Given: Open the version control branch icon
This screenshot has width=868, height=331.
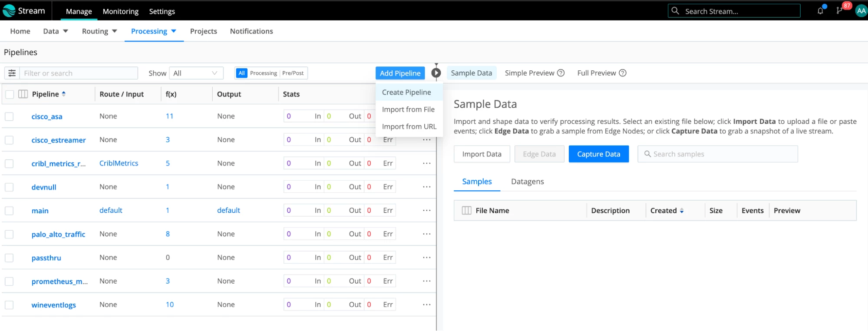Looking at the screenshot, I should pos(839,10).
